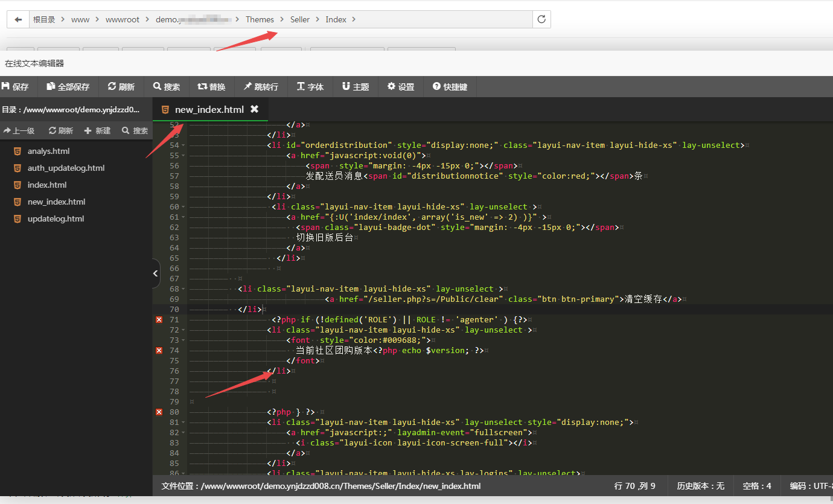Viewport: 833px width, 504px height.
Task: Click the error marker on line 71
Action: pos(159,320)
